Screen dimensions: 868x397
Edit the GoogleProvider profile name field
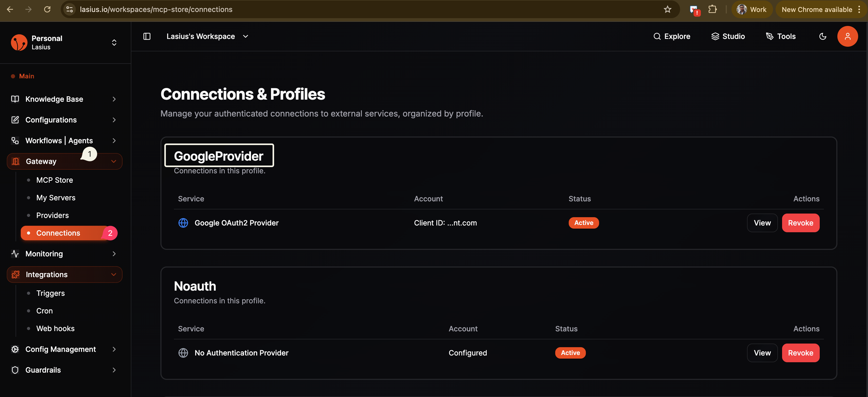click(x=219, y=156)
